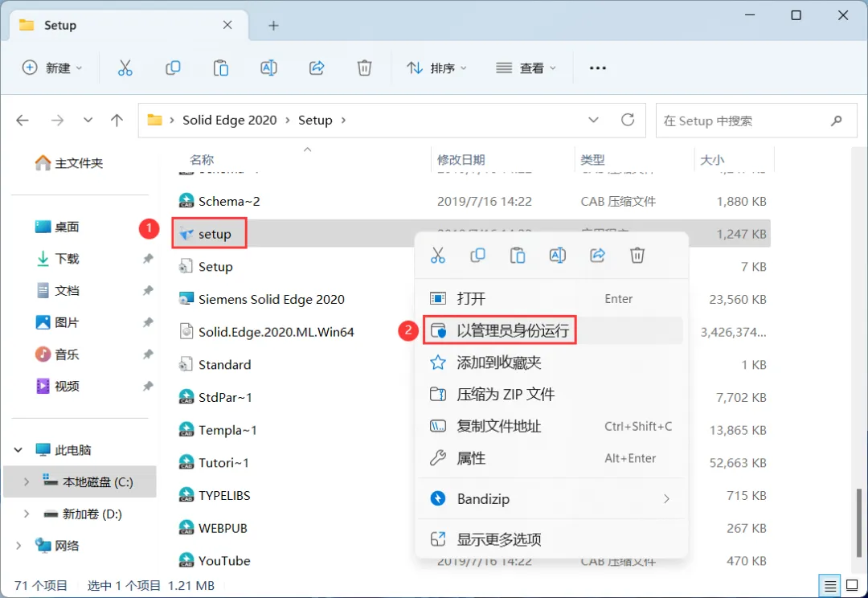Sort by the 名称 column header
The width and height of the screenshot is (868, 598).
202,160
